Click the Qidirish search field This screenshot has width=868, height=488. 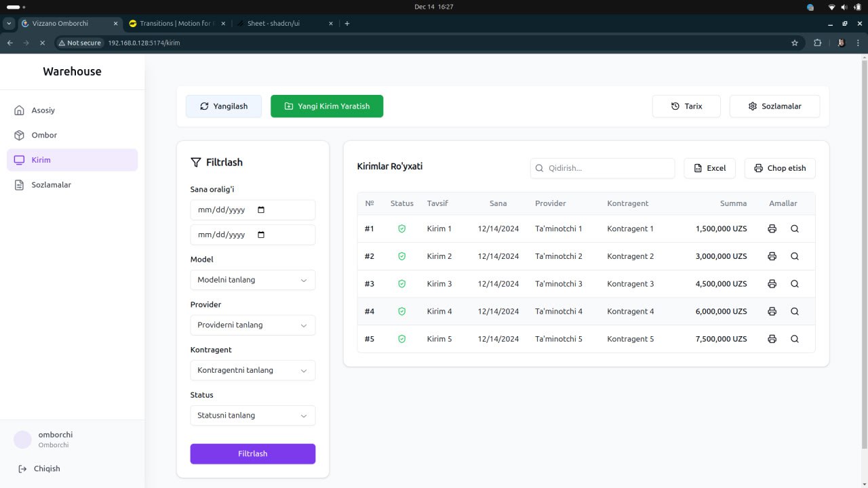604,168
